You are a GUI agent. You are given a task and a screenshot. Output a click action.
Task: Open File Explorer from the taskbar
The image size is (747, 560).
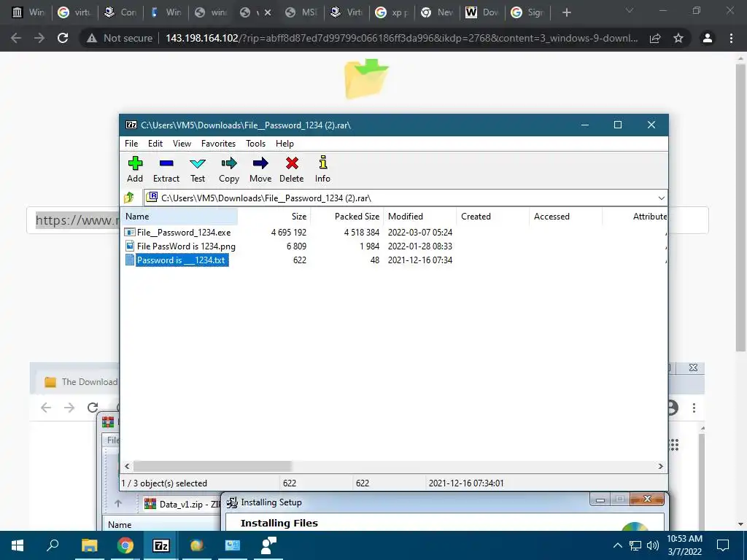[x=89, y=545]
